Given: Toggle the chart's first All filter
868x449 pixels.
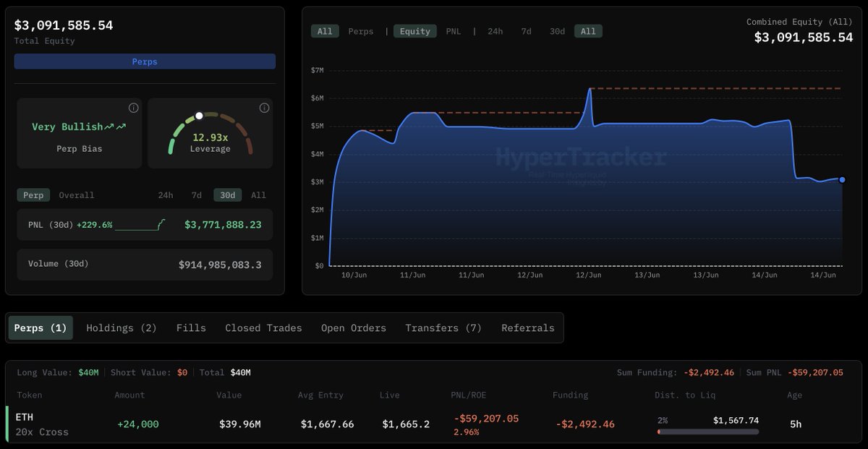Looking at the screenshot, I should (325, 31).
